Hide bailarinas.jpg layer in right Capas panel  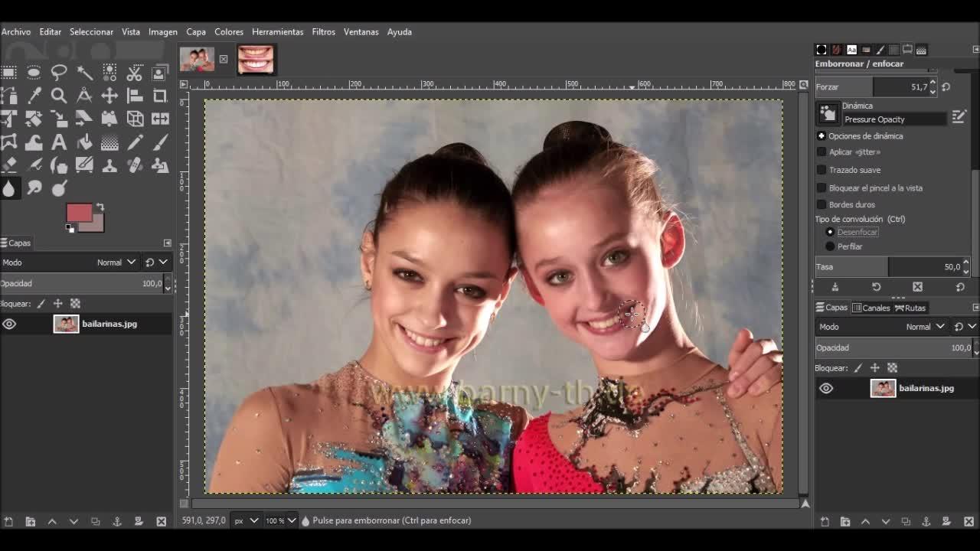click(825, 389)
